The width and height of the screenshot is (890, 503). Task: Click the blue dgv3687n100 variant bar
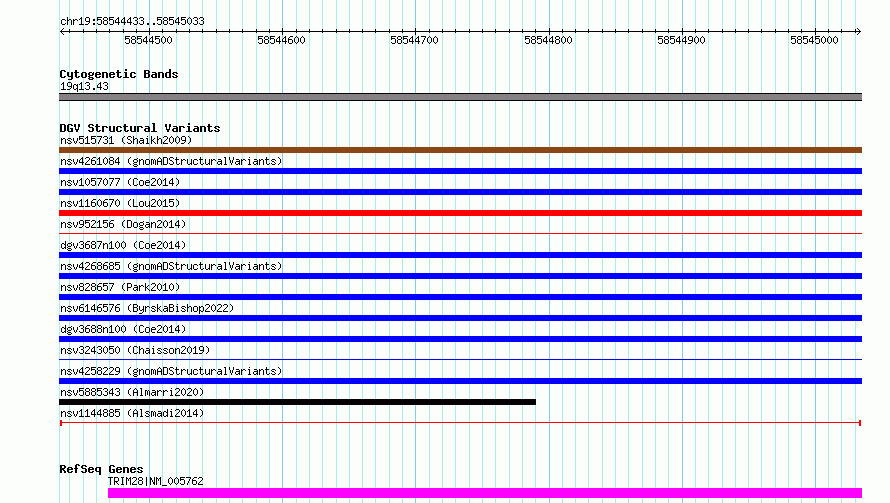coord(460,255)
